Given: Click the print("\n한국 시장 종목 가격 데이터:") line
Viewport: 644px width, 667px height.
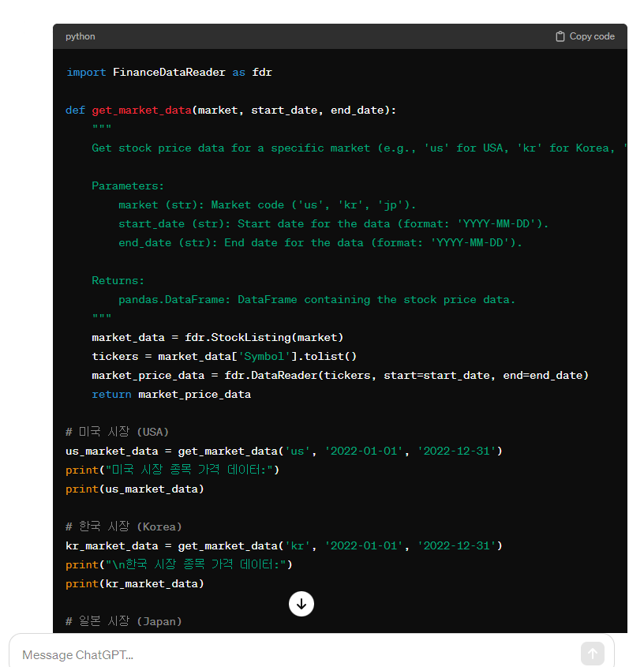Looking at the screenshot, I should click(x=179, y=564).
